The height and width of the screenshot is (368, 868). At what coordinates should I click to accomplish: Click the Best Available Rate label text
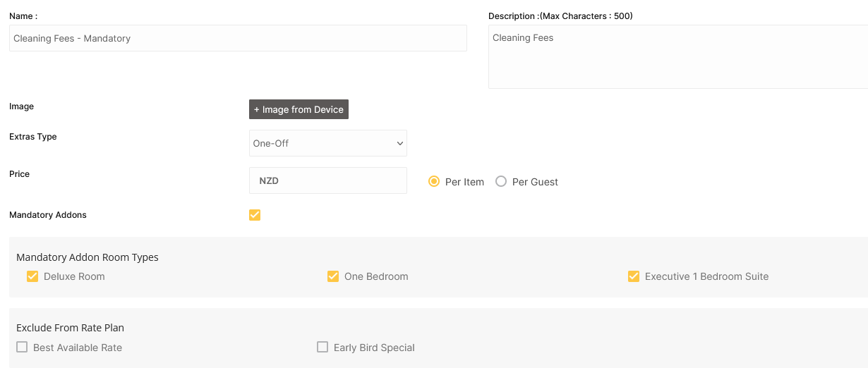[x=78, y=348]
